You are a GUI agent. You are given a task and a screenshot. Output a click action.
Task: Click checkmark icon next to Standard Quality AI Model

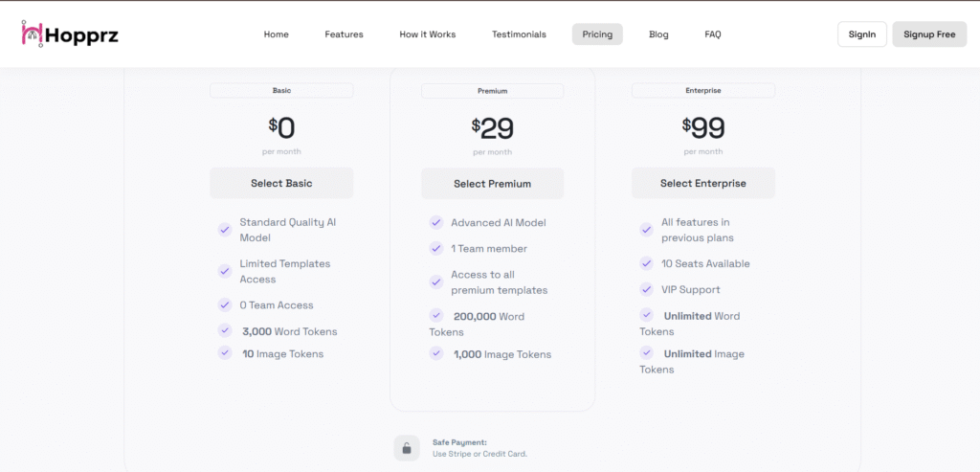[225, 230]
